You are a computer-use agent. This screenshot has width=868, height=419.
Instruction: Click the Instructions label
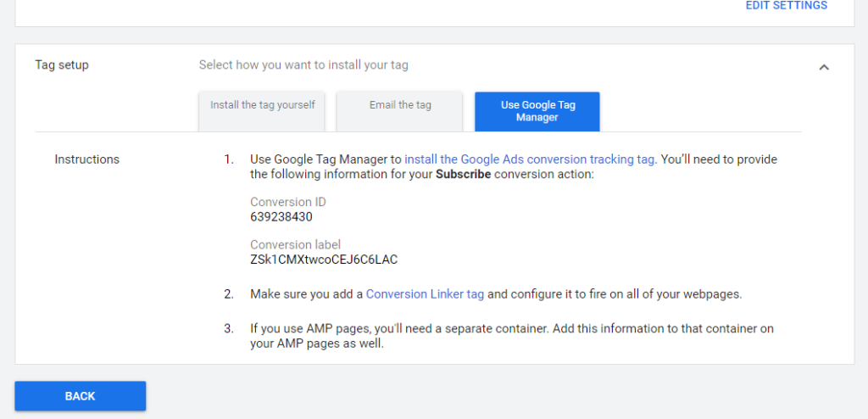tap(87, 159)
